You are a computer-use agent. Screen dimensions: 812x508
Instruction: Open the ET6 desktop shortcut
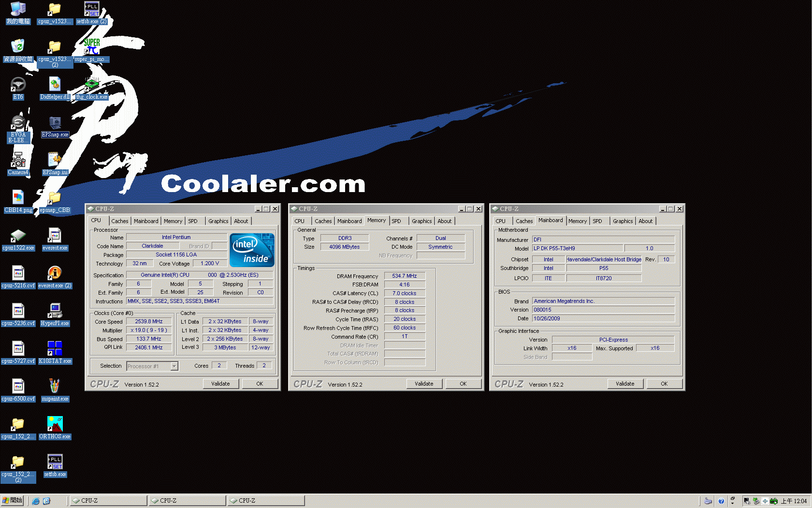click(18, 89)
